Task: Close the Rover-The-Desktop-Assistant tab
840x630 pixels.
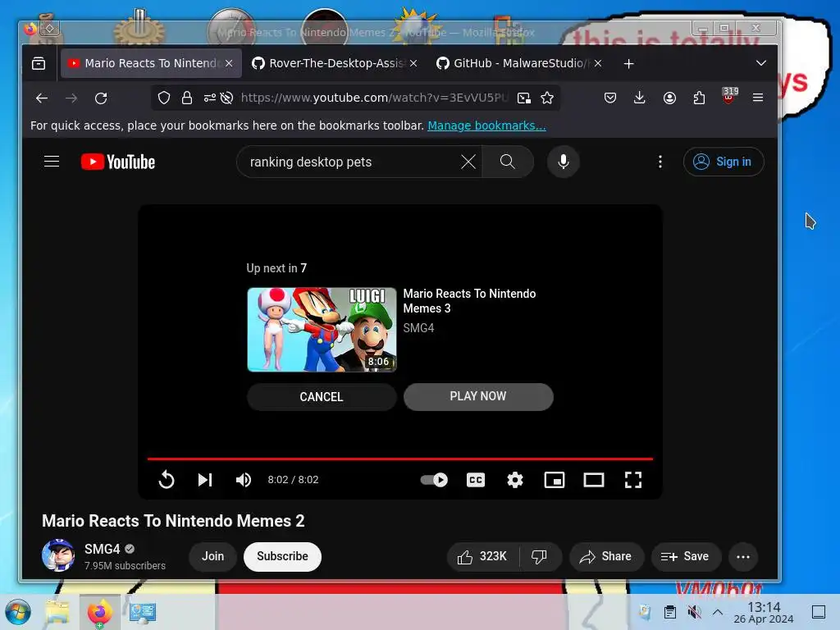Action: (413, 63)
